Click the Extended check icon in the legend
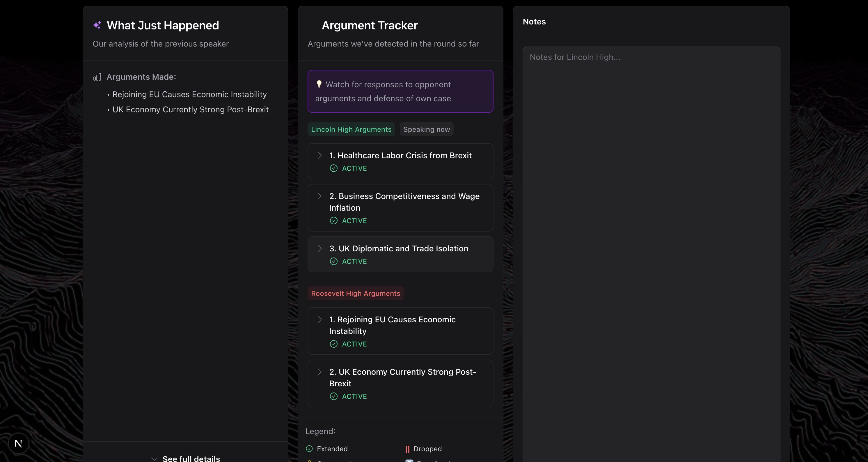The image size is (868, 462). pyautogui.click(x=309, y=449)
